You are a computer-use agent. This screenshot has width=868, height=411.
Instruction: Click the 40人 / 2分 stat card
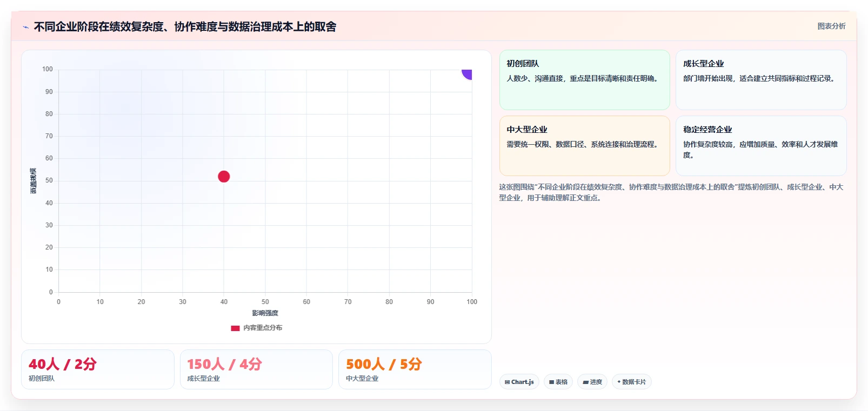[x=98, y=369]
